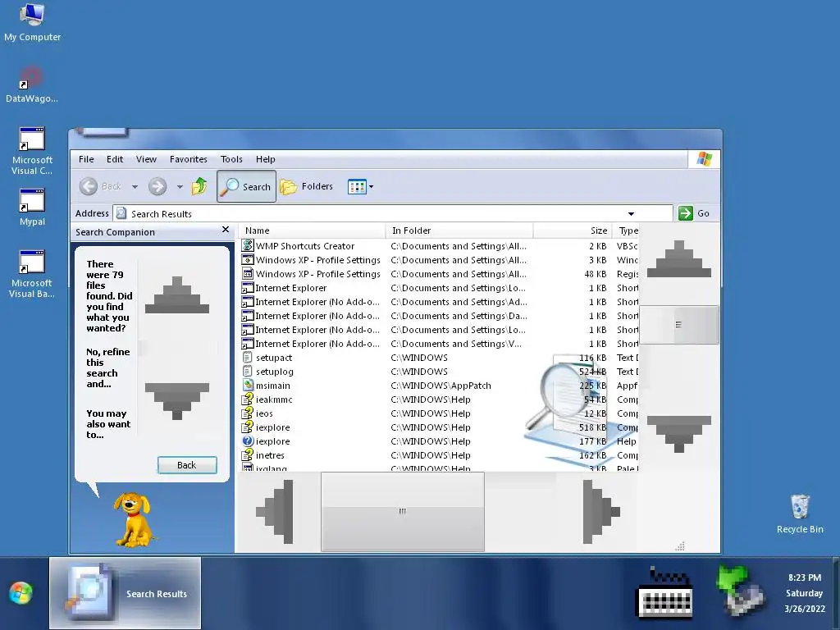This screenshot has height=630, width=840.
Task: Click the horizontal scrollbar thumb
Action: click(403, 512)
